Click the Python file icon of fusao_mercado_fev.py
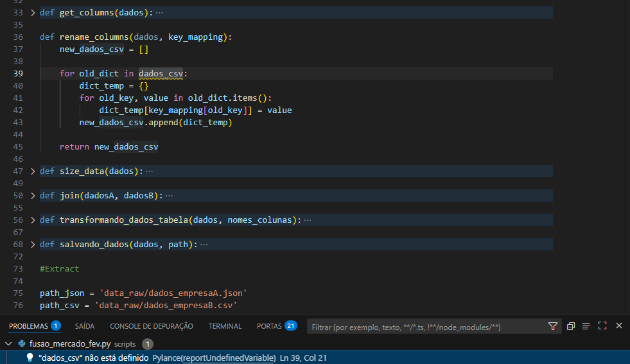This screenshot has height=364, width=630. 22,344
